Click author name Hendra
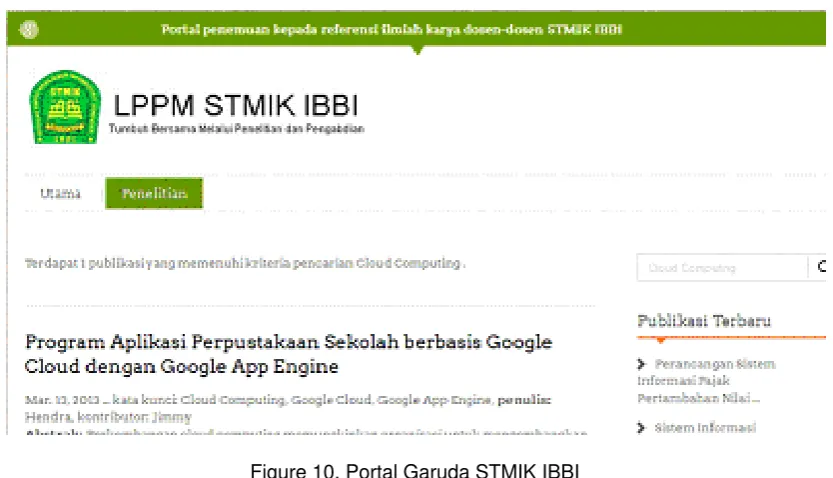Screen dimensions: 833x478 pyautogui.click(x=48, y=417)
